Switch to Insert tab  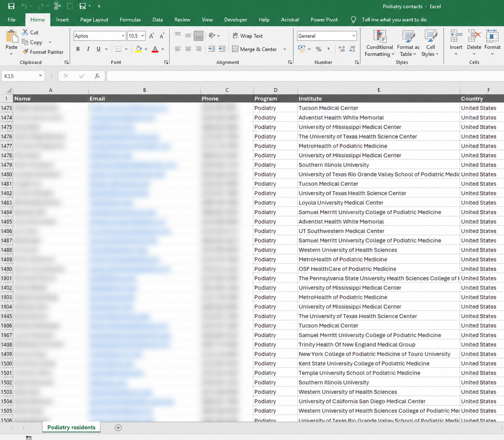[x=62, y=20]
